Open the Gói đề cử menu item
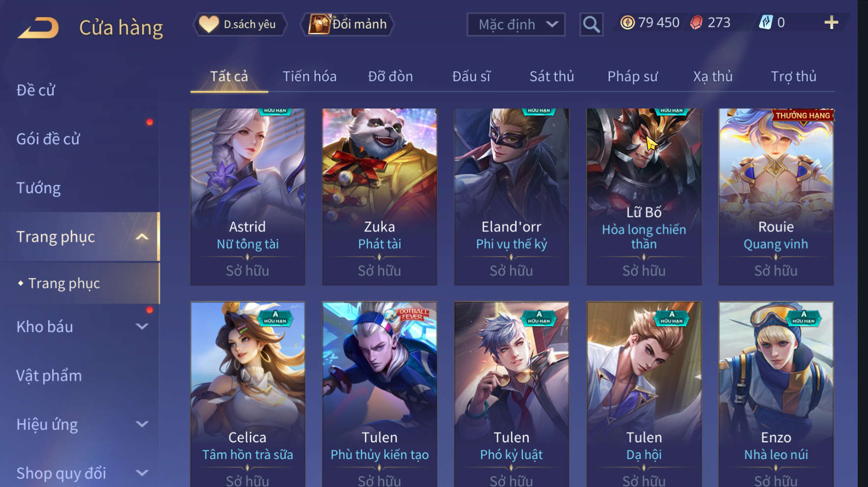 click(x=48, y=139)
